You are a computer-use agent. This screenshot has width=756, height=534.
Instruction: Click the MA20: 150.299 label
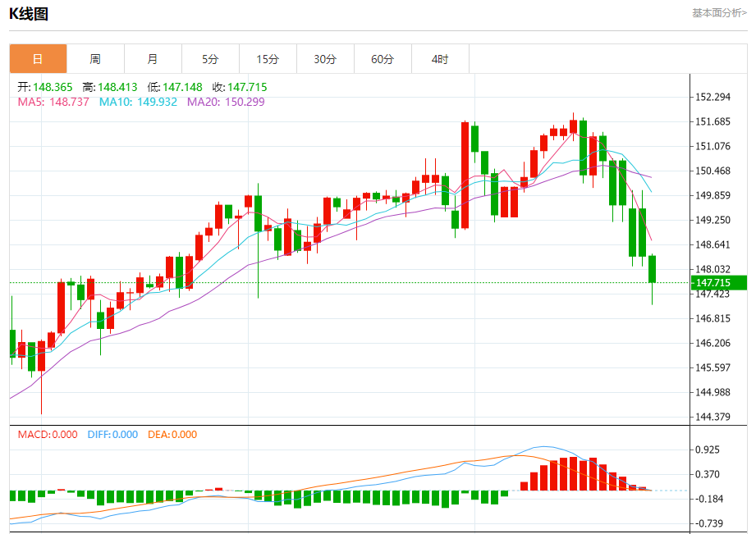226,102
